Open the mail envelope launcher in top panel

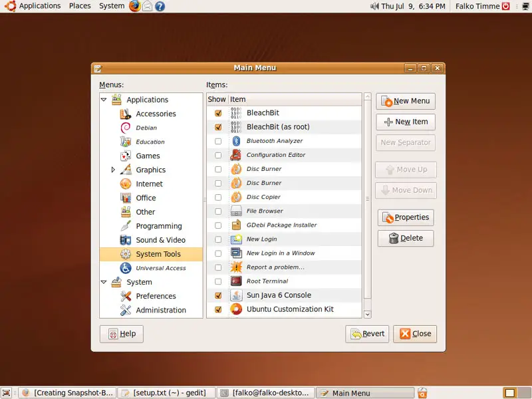(147, 6)
